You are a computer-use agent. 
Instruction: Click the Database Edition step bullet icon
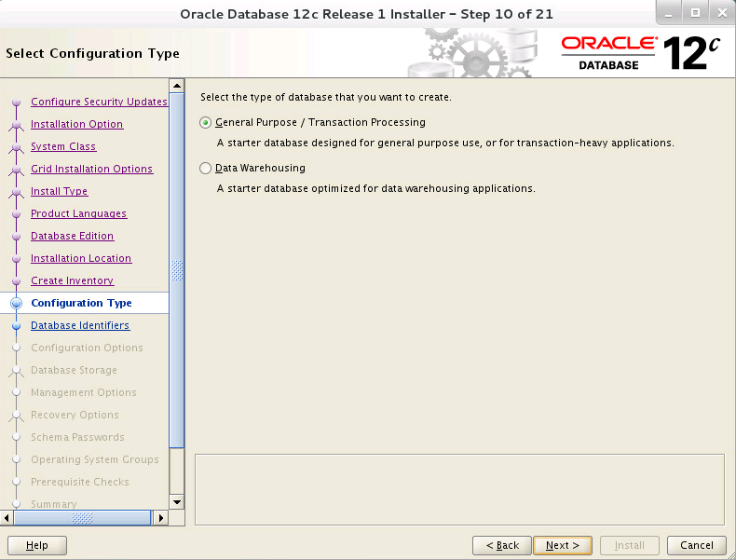click(x=17, y=236)
